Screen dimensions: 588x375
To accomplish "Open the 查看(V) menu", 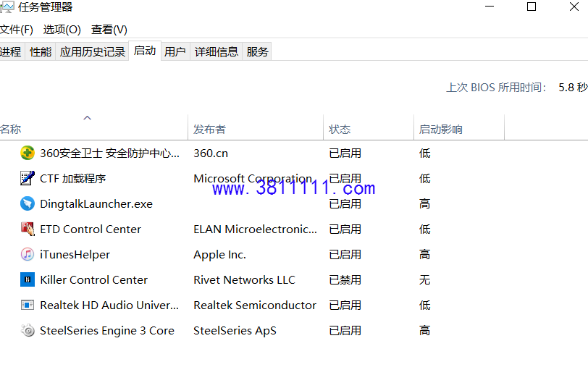I will (109, 30).
